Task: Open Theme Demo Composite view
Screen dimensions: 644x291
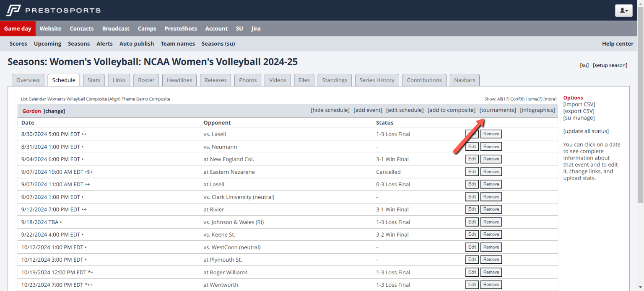Action: [x=146, y=99]
